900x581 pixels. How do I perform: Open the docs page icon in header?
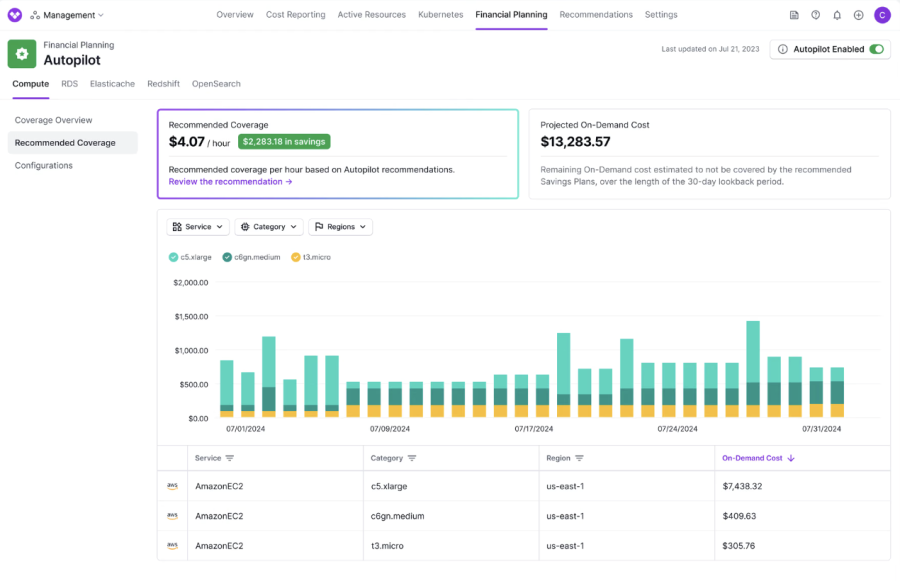tap(794, 15)
